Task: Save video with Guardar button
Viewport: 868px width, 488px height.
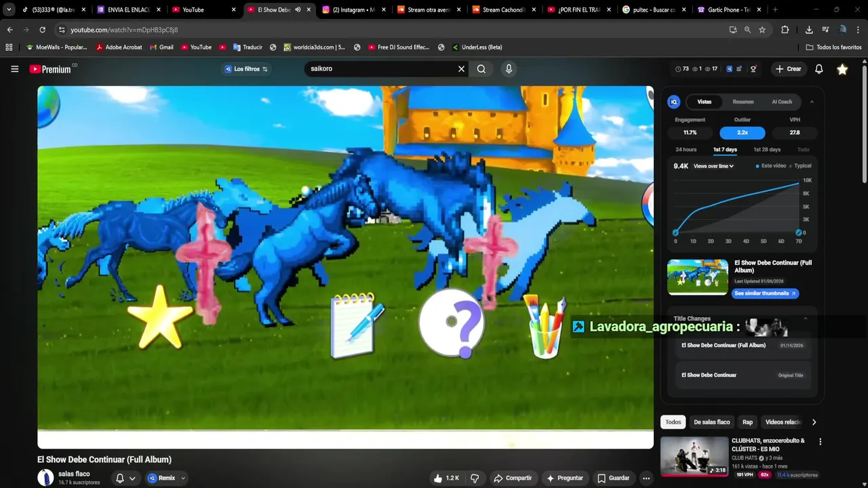Action: coord(613,478)
